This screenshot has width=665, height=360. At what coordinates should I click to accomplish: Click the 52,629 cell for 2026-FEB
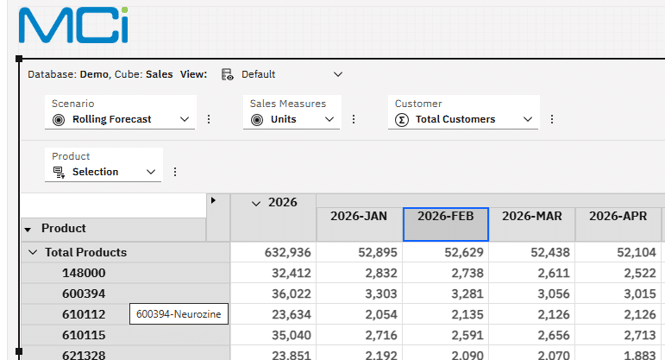[x=446, y=252]
